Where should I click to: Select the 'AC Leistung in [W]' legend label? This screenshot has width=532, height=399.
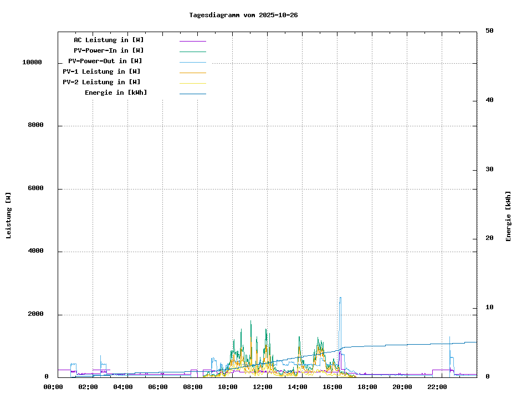click(109, 40)
